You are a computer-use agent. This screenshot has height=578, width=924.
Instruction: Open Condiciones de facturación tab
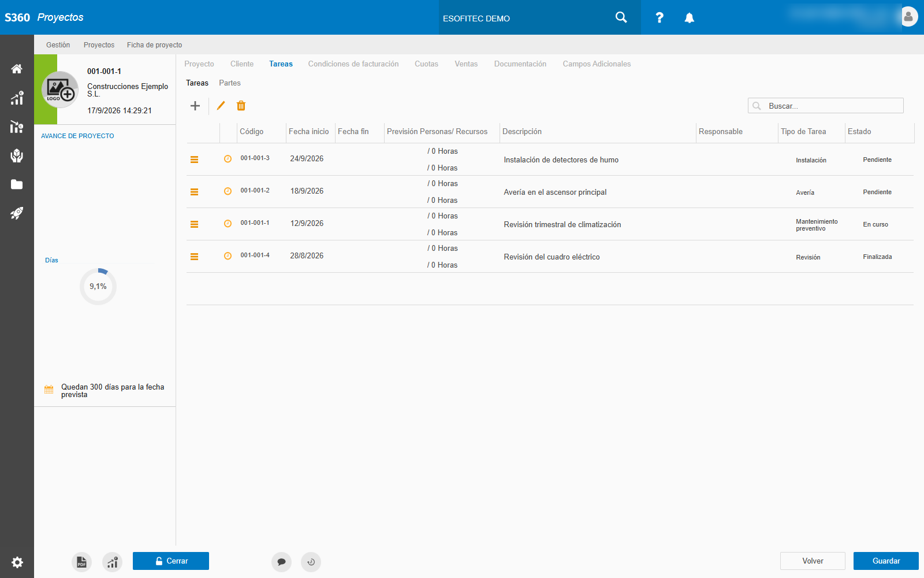(353, 64)
